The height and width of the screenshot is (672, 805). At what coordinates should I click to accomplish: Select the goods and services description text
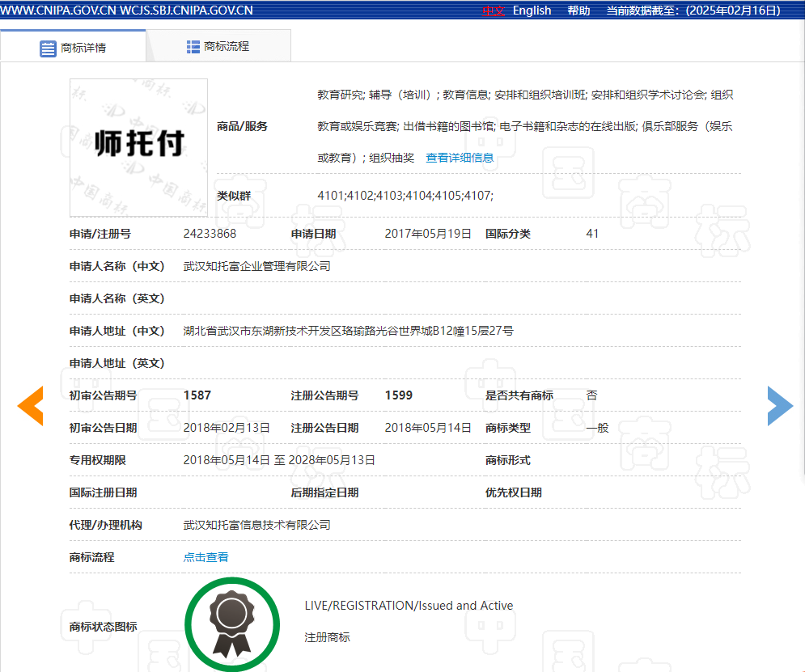coord(525,126)
